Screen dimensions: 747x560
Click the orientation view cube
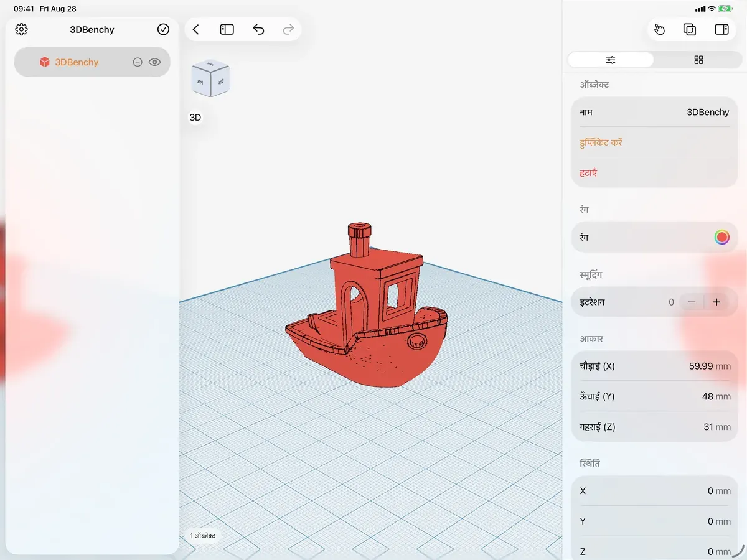tap(210, 78)
